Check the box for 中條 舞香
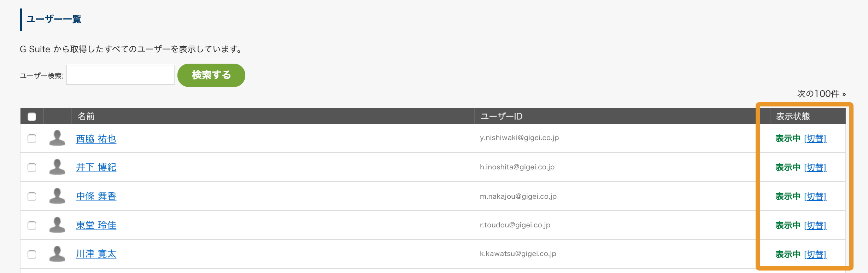The image size is (868, 273). (x=32, y=196)
